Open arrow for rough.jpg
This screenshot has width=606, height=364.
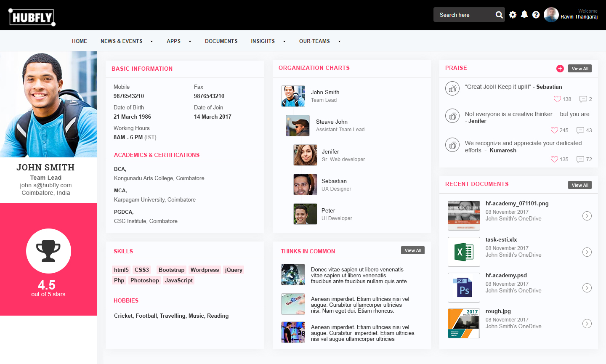pos(587,324)
